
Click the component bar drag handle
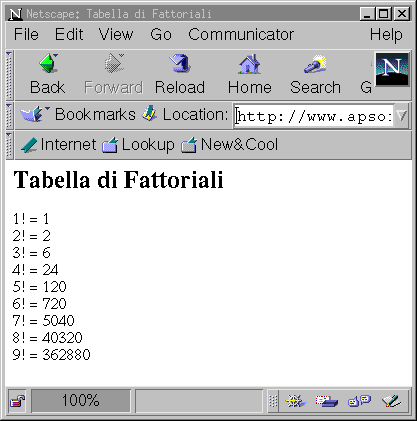point(273,401)
